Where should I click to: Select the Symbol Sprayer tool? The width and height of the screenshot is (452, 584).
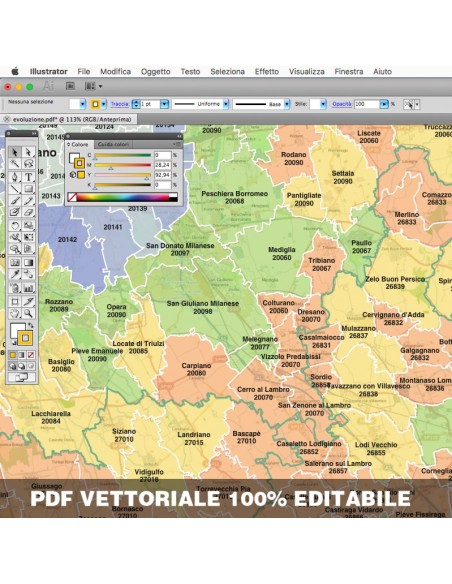(x=15, y=288)
